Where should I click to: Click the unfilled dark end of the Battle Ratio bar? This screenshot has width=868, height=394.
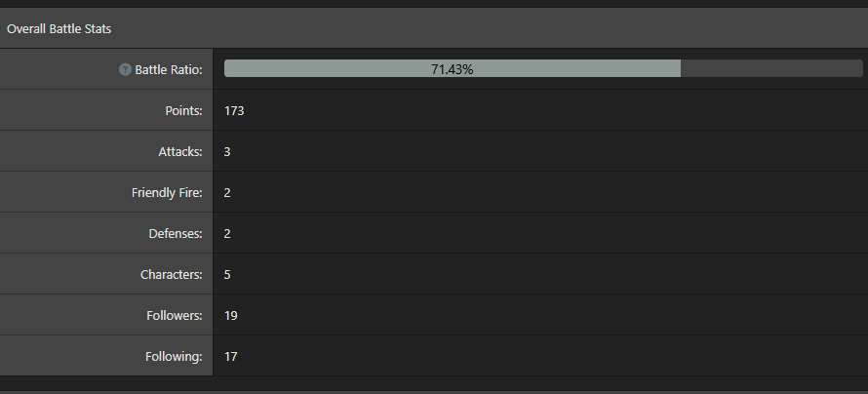coord(770,69)
